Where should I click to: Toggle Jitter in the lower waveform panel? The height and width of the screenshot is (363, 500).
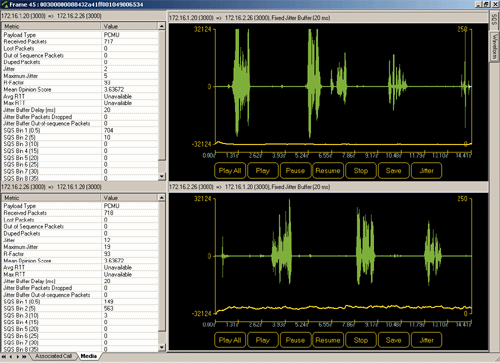click(x=426, y=340)
